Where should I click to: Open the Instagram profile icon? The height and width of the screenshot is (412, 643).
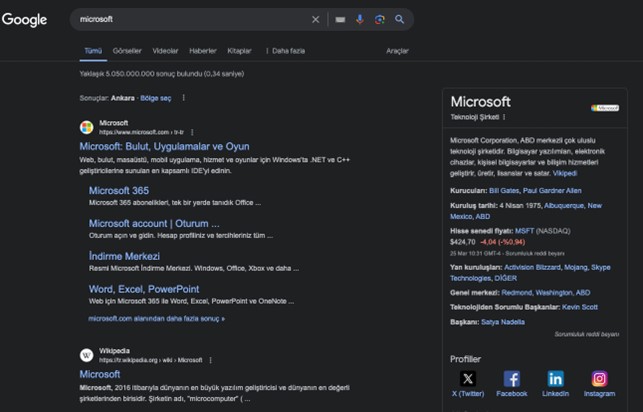[599, 379]
